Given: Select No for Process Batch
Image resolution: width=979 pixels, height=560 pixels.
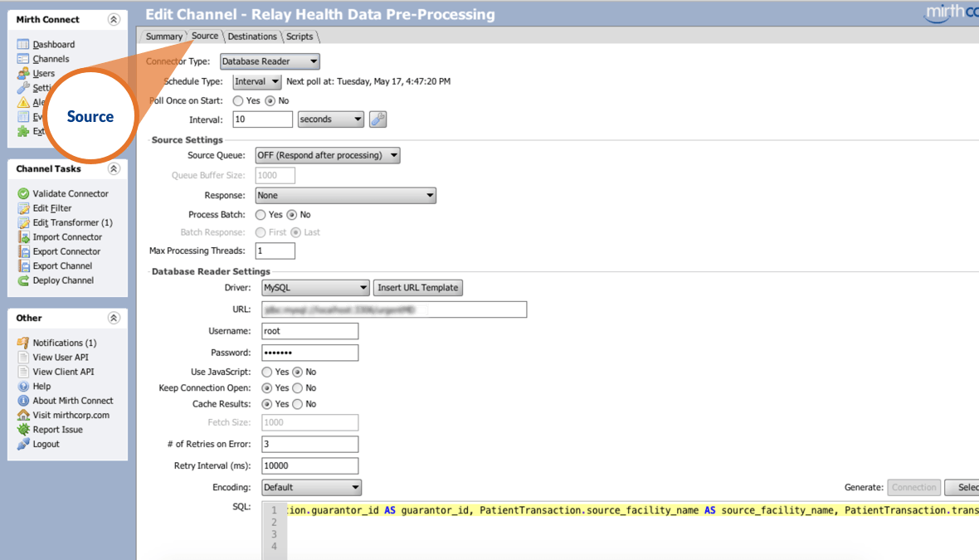Looking at the screenshot, I should coord(291,215).
